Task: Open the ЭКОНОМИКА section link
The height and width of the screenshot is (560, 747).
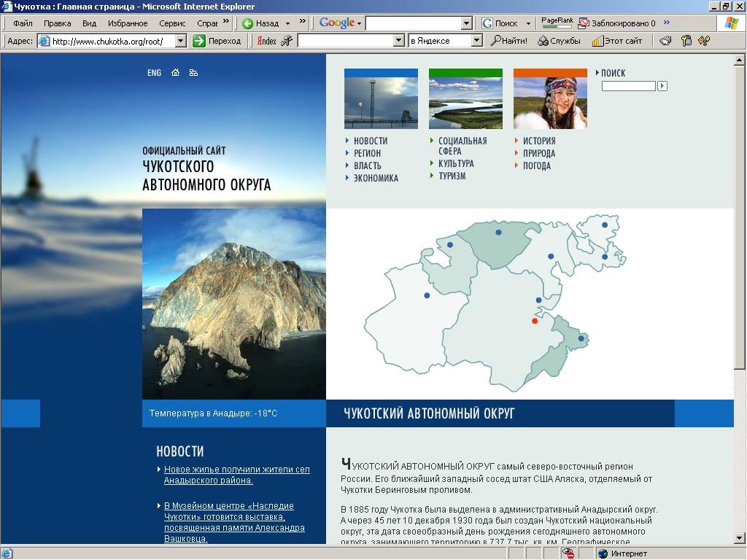Action: 376,178
